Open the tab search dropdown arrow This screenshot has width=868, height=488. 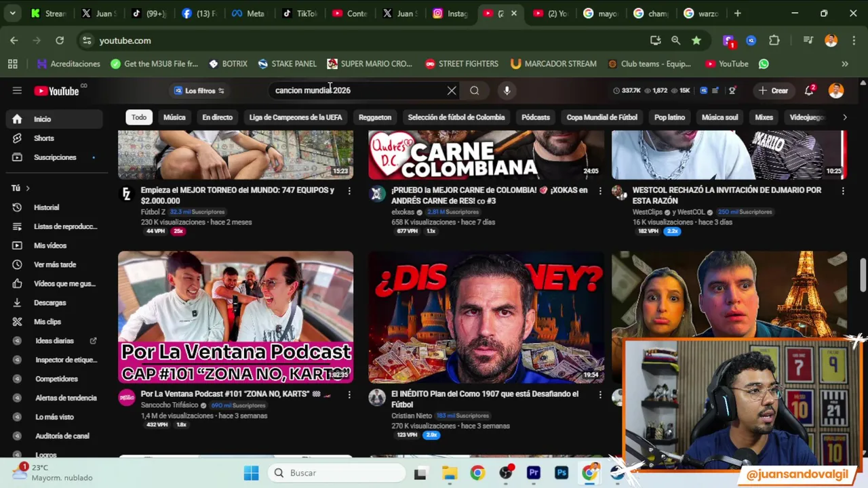pyautogui.click(x=13, y=13)
